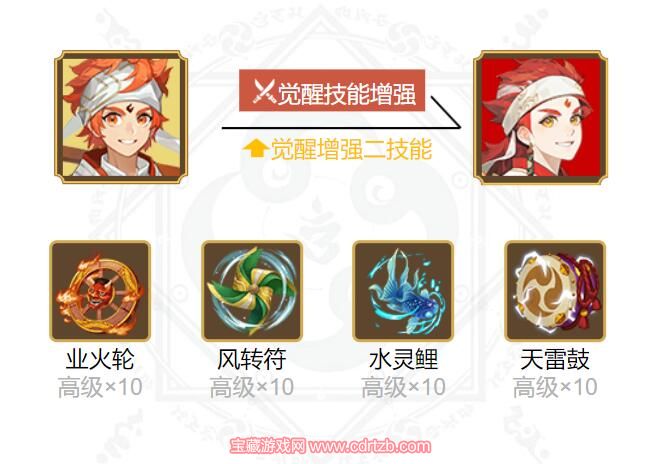
Task: Click the 业火轮 label text
Action: 100,360
